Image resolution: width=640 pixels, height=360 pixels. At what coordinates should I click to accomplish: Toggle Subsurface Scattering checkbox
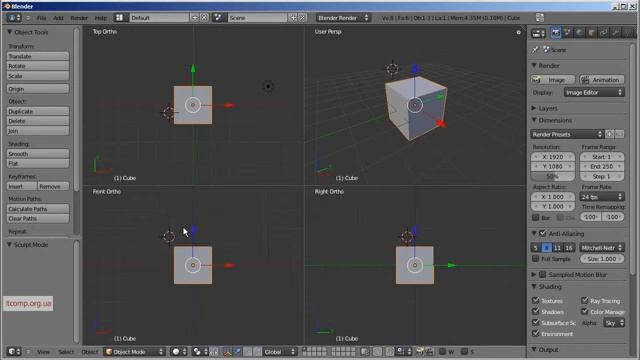click(x=536, y=322)
